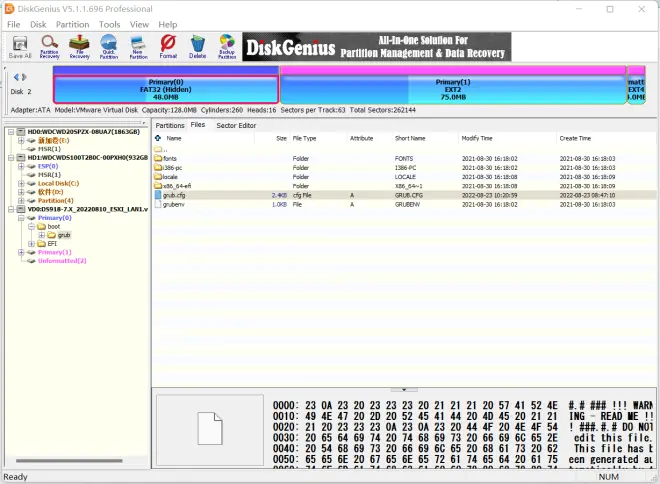This screenshot has width=660, height=484.
Task: Select Unformatted(2) in the disk tree
Action: 62,261
